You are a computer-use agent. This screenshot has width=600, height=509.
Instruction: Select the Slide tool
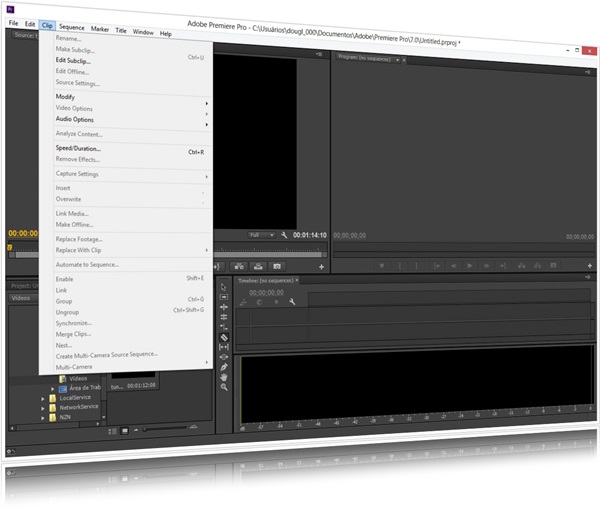[224, 357]
